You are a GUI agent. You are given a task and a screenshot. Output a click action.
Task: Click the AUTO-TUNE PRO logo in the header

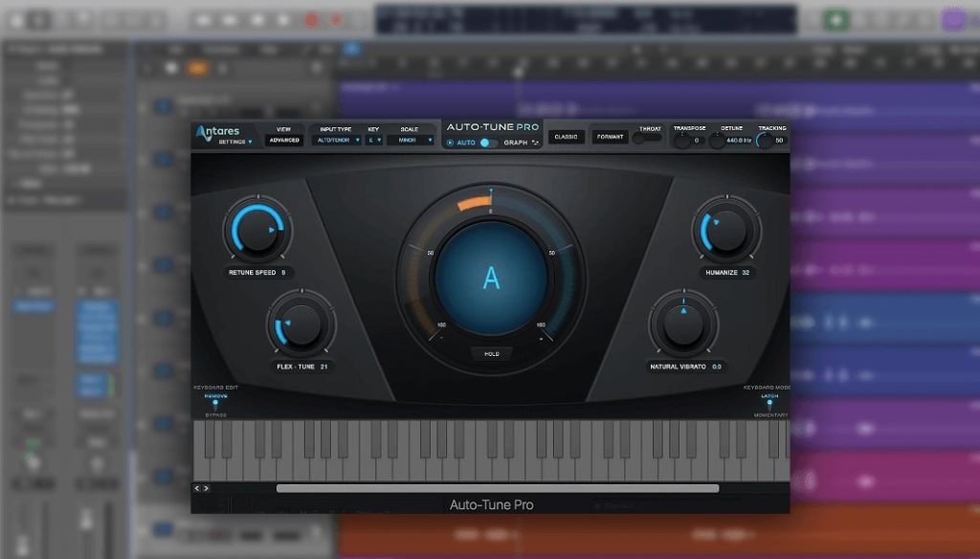493,127
